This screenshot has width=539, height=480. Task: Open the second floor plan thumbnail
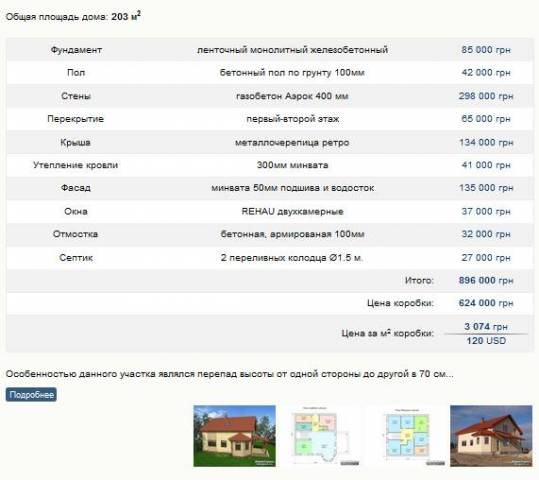pos(406,436)
